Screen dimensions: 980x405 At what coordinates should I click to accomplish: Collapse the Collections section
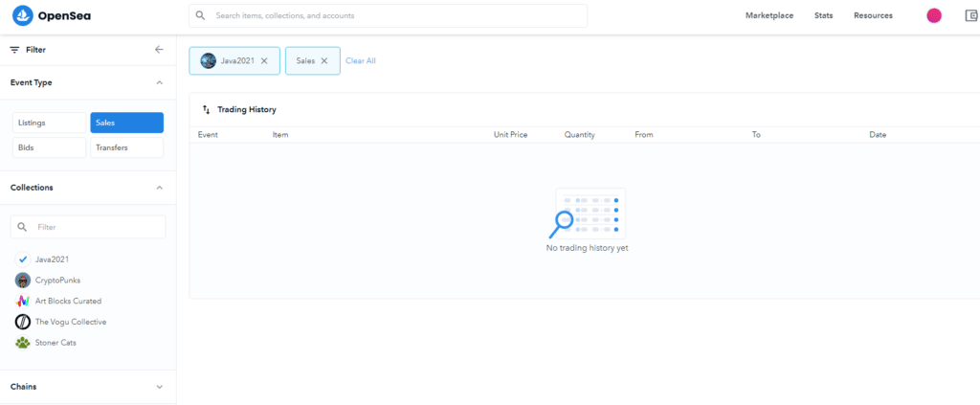click(x=159, y=188)
